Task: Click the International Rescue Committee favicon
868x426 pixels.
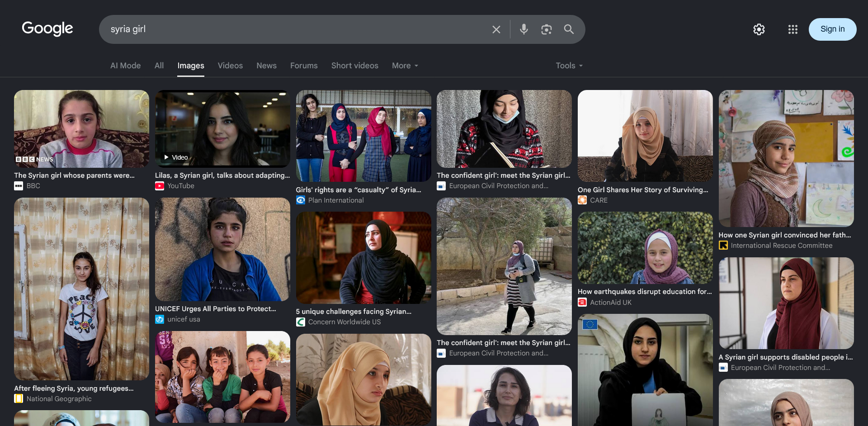Action: 723,246
